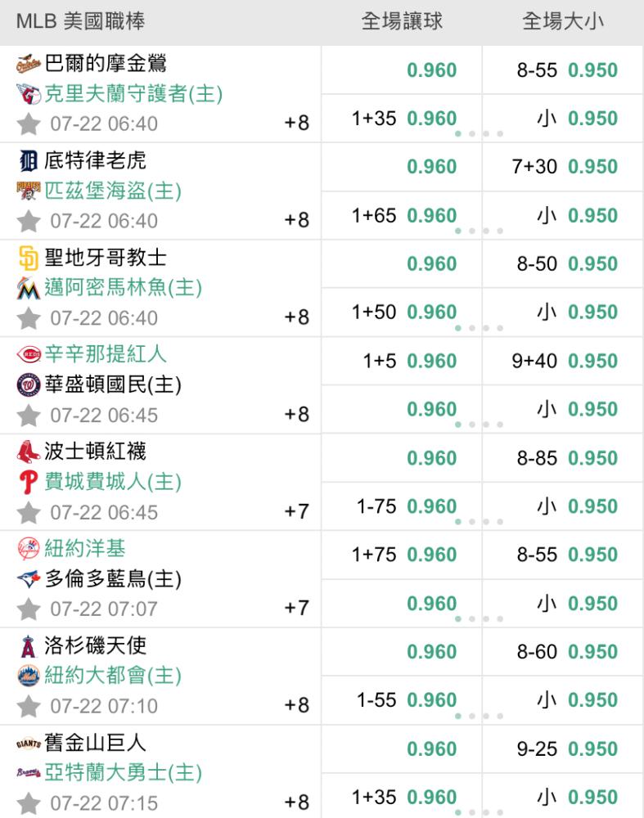
Task: Click the Los Angeles Angels logo
Action: pyautogui.click(x=28, y=646)
